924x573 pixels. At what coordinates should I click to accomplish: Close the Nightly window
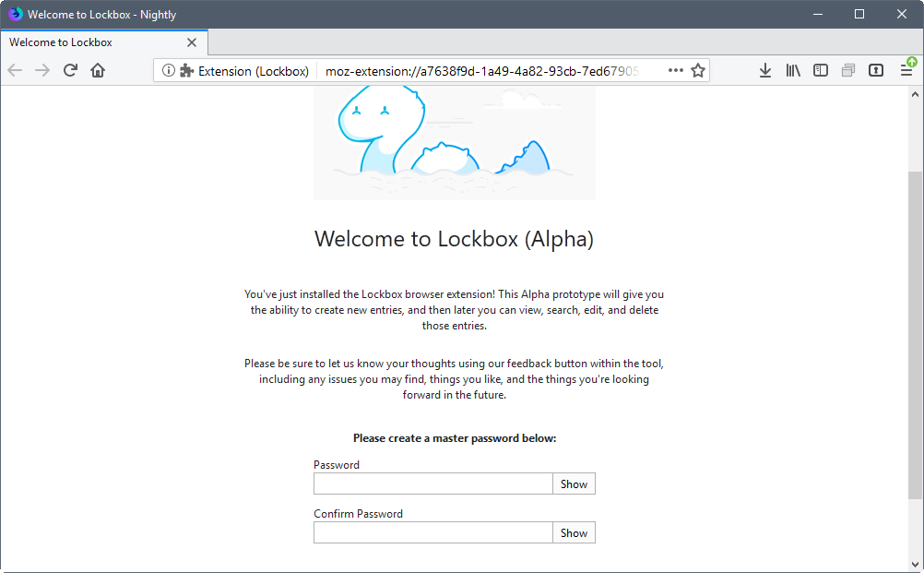click(902, 14)
